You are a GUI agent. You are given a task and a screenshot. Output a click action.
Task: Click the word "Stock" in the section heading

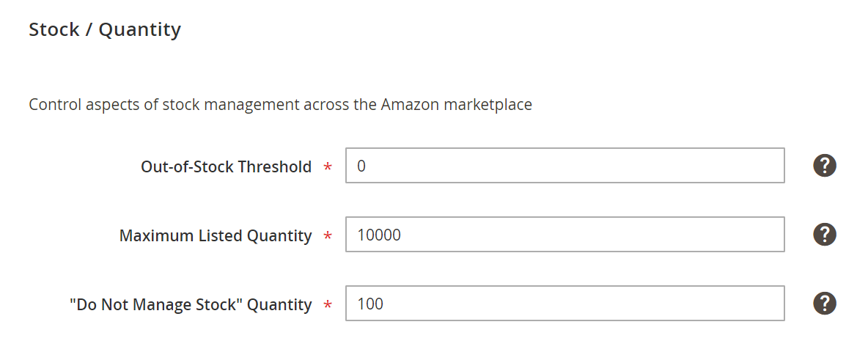pos(54,29)
